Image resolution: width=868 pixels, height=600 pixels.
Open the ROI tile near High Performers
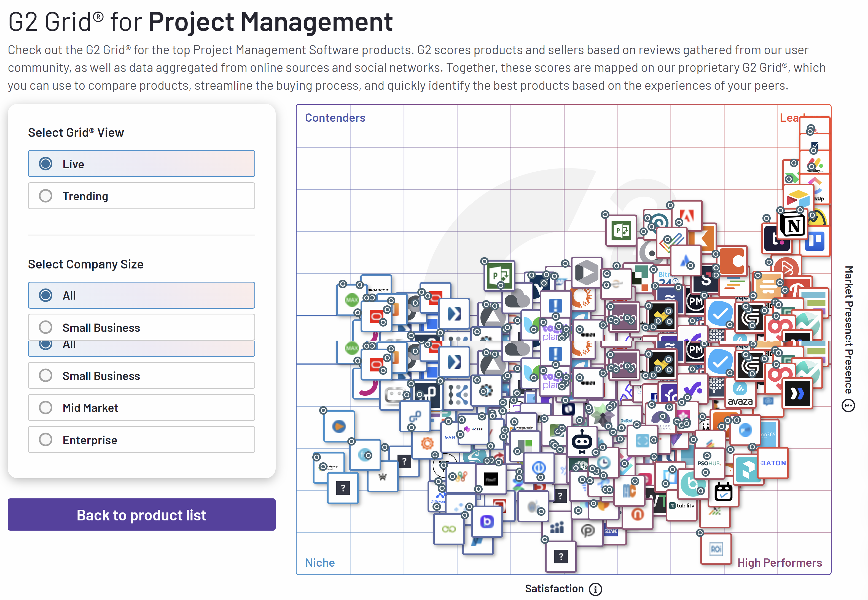[x=716, y=549]
